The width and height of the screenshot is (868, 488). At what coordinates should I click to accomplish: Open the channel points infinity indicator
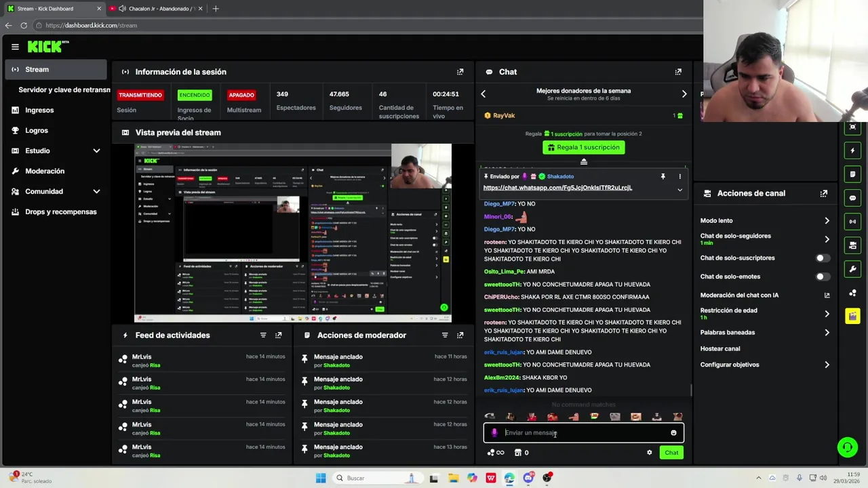496,453
